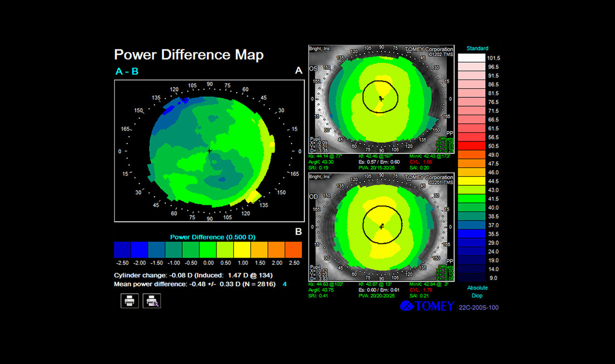Click the Print icon
Viewport: 615px width, 364px height.
point(129,301)
